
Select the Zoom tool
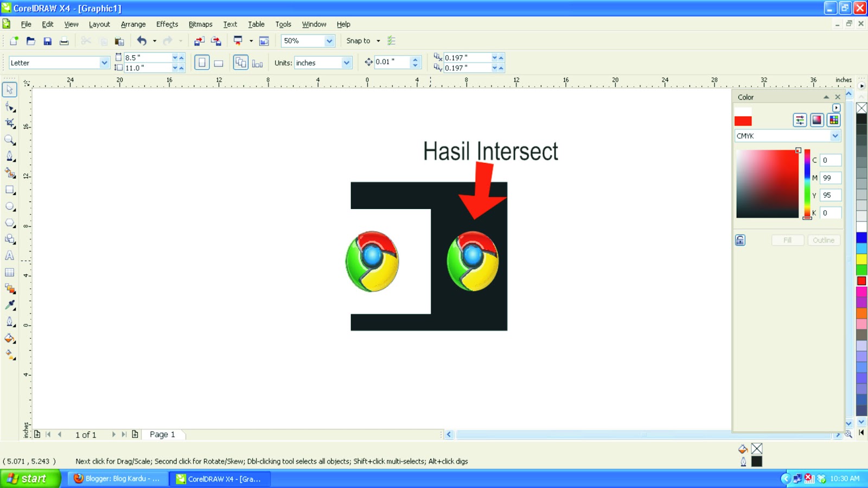(10, 140)
